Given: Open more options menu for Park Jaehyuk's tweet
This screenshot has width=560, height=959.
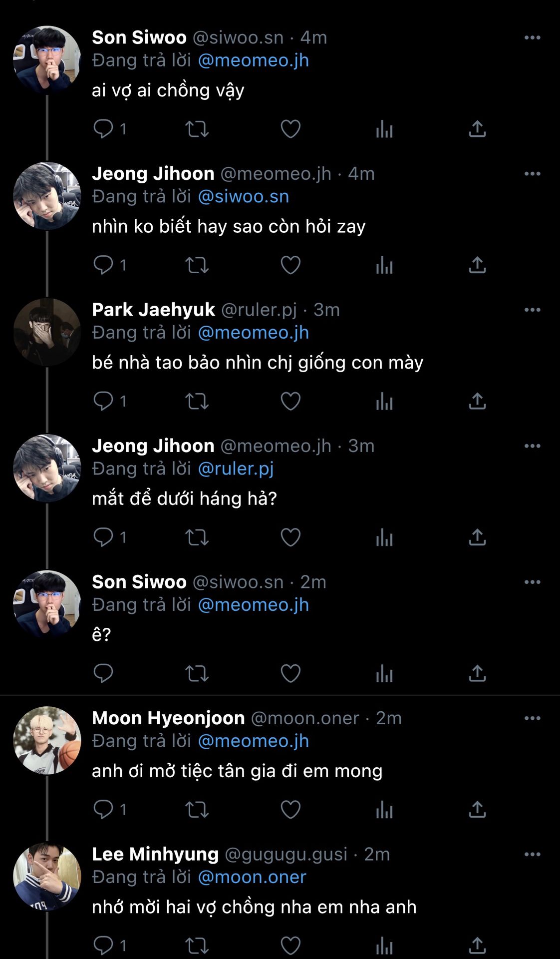Looking at the screenshot, I should pyautogui.click(x=532, y=310).
